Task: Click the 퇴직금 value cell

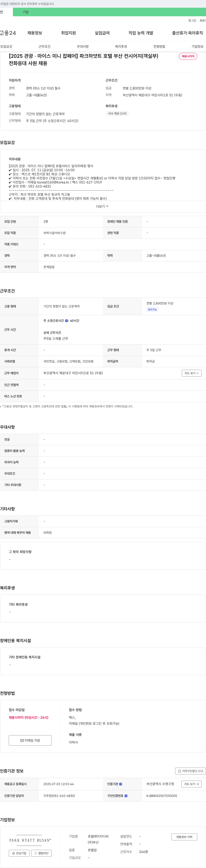Action: pos(150,362)
